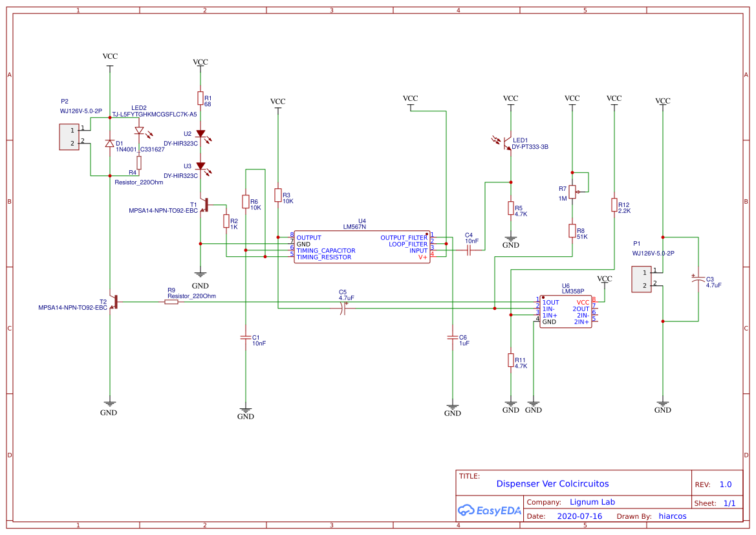The width and height of the screenshot is (756, 535).
Task: Select the Drawn By name hiarcos
Action: (x=673, y=516)
